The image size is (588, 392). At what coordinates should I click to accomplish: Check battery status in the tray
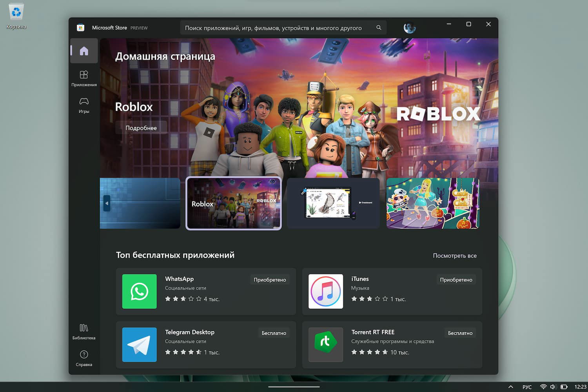(564, 387)
